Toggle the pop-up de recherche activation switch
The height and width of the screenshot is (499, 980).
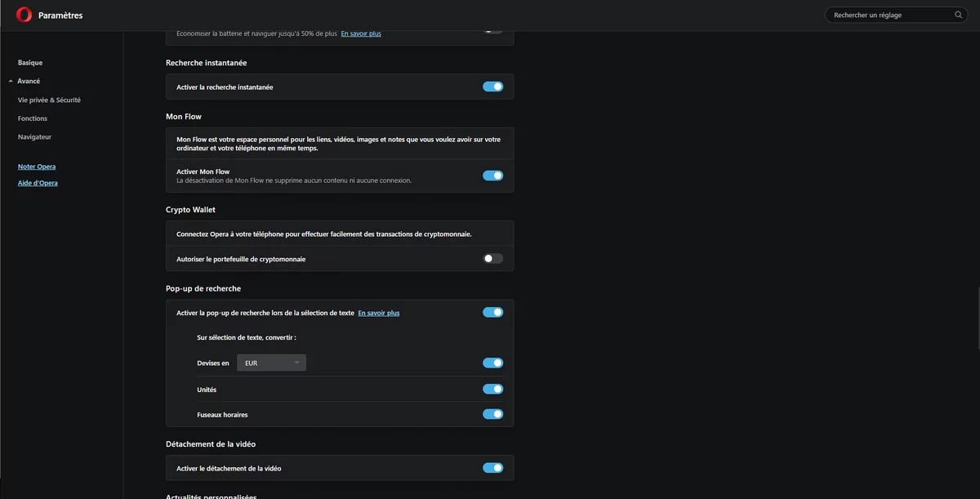(493, 312)
